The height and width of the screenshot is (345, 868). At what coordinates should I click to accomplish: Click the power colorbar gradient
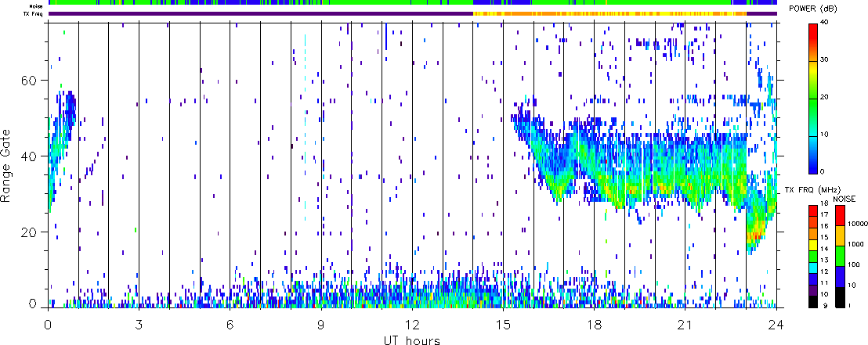point(813,98)
